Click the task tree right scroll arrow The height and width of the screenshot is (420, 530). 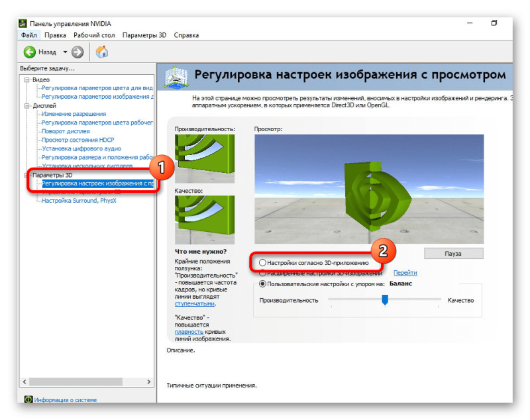pyautogui.click(x=148, y=382)
